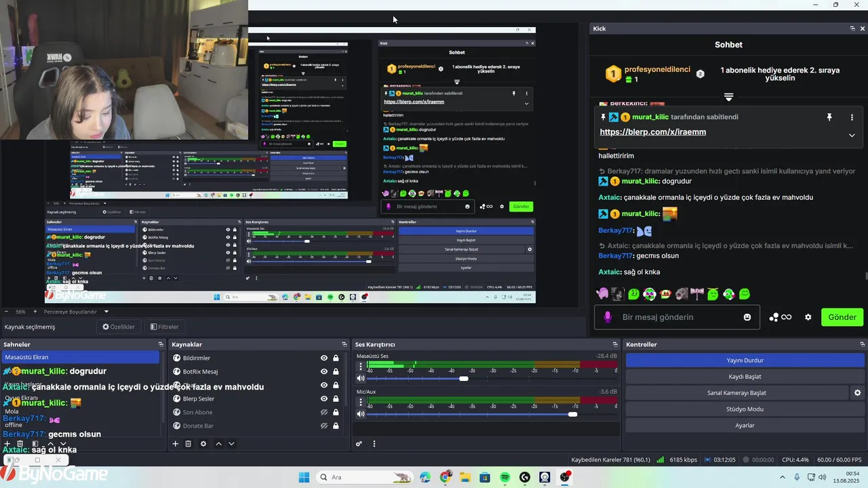Image resolution: width=868 pixels, height=488 pixels.
Task: Undock the Kaynaklar panel
Action: pyautogui.click(x=344, y=344)
